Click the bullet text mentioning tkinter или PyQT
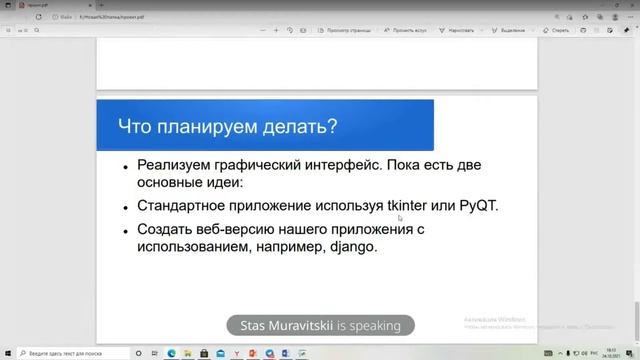640x360 pixels. tap(318, 205)
